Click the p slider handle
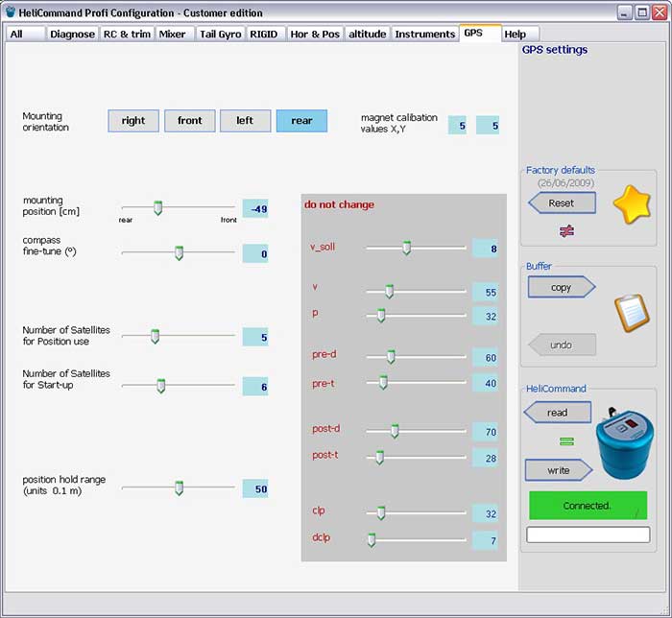 380,316
